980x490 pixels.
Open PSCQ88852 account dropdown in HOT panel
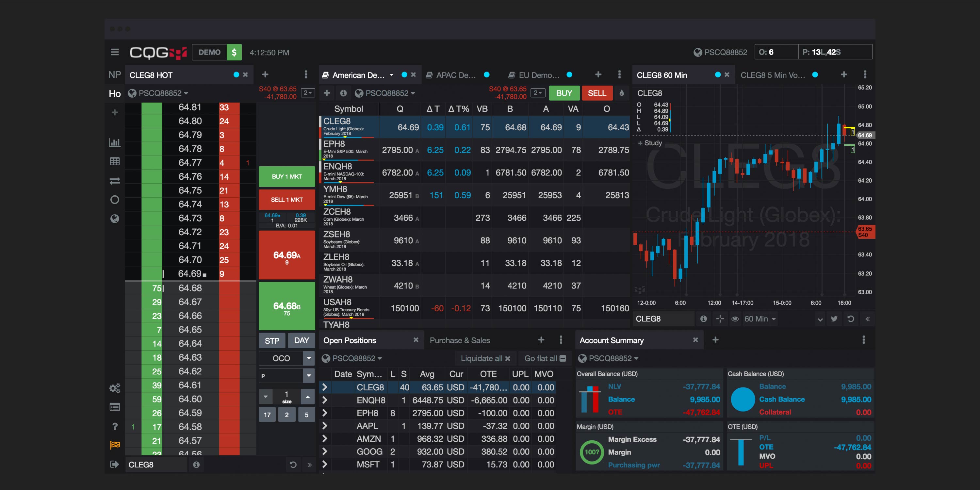[x=159, y=93]
